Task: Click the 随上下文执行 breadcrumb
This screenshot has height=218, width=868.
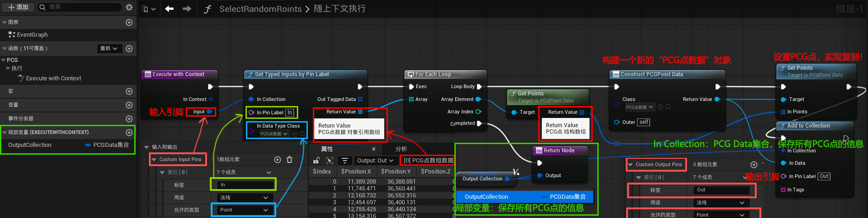Action: (339, 9)
